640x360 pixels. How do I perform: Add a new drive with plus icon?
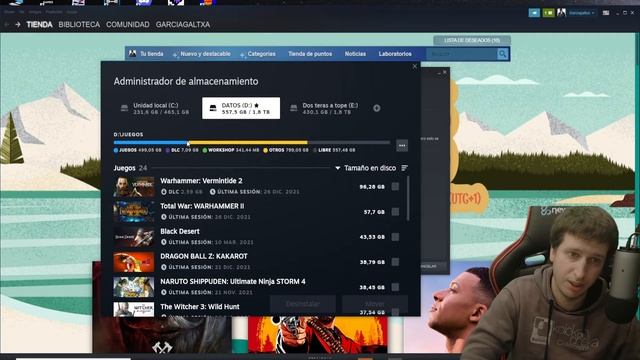377,108
